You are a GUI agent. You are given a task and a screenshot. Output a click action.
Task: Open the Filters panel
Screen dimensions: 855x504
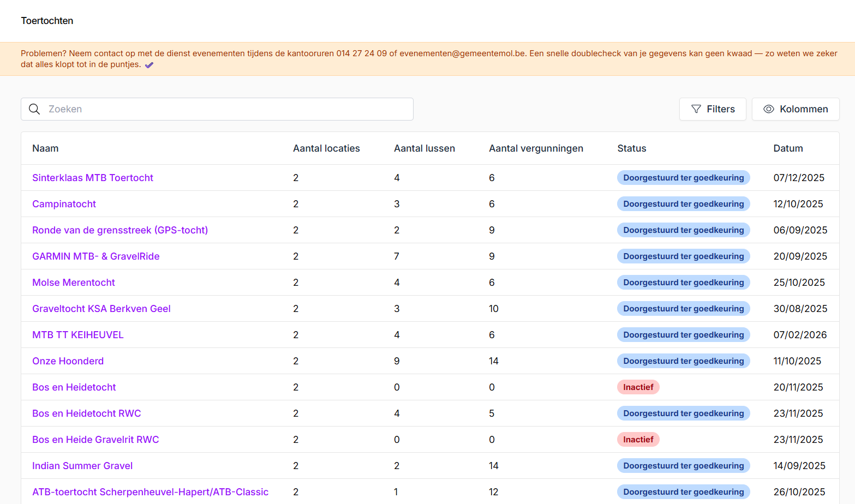pos(713,109)
